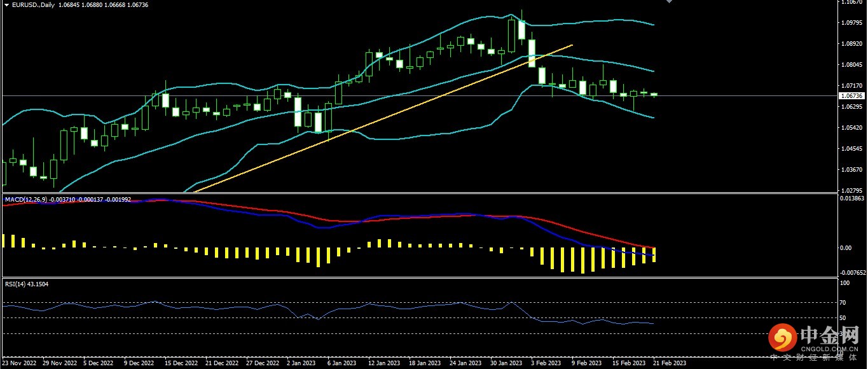Click the 中金网 round logo icon
Viewport: 868px width, 369px height.
(782, 338)
